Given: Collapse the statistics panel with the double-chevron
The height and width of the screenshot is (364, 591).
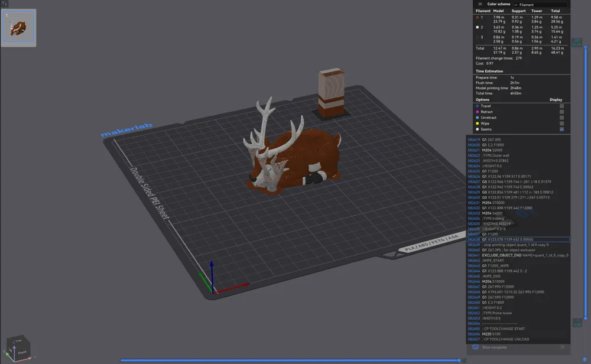Looking at the screenshot, I should (x=480, y=4).
